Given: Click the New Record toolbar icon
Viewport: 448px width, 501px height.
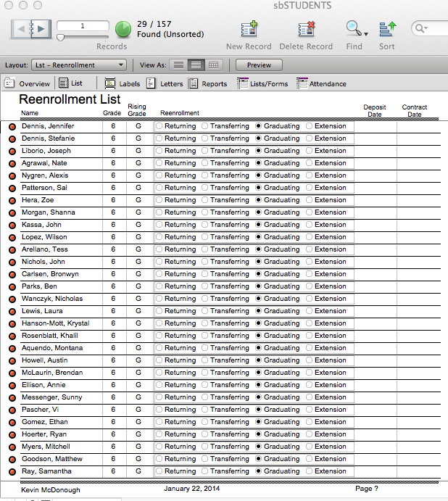Looking at the screenshot, I should [249, 29].
